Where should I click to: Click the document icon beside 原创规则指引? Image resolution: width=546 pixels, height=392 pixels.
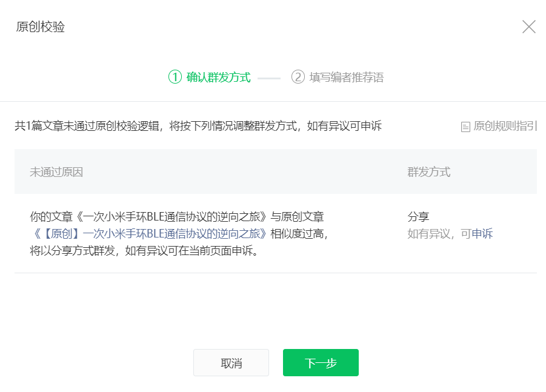click(465, 127)
